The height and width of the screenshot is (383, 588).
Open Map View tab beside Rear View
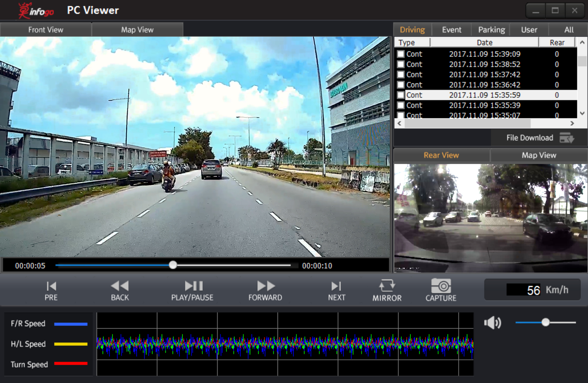(x=539, y=155)
